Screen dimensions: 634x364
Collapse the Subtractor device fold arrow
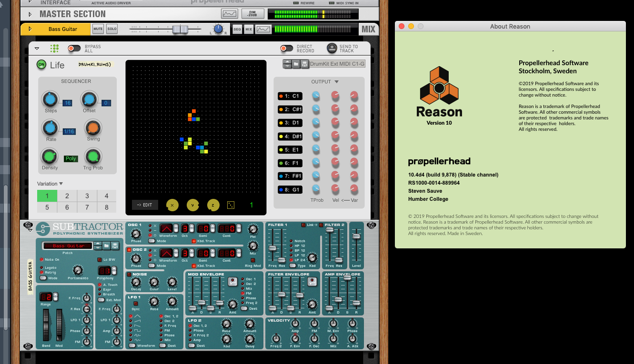(x=30, y=230)
